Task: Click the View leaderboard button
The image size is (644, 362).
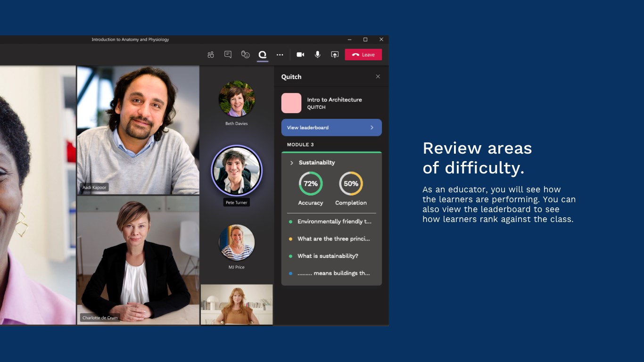Action: [x=331, y=127]
